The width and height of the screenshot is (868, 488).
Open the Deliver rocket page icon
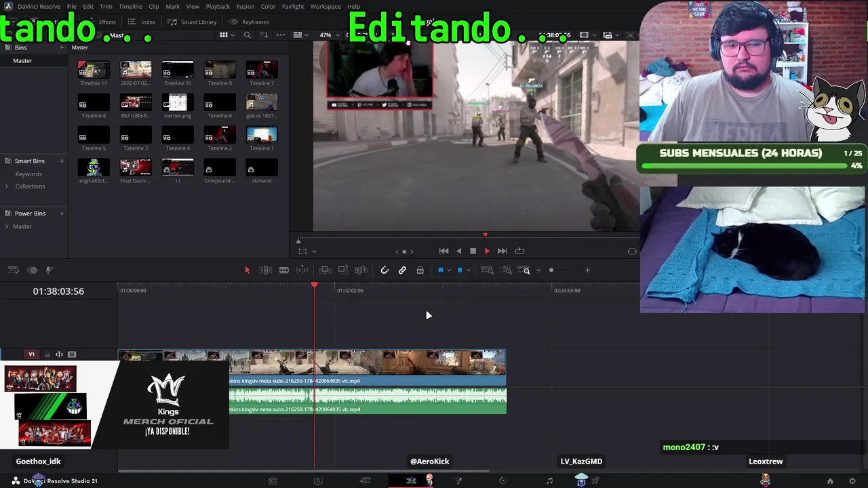(595, 481)
